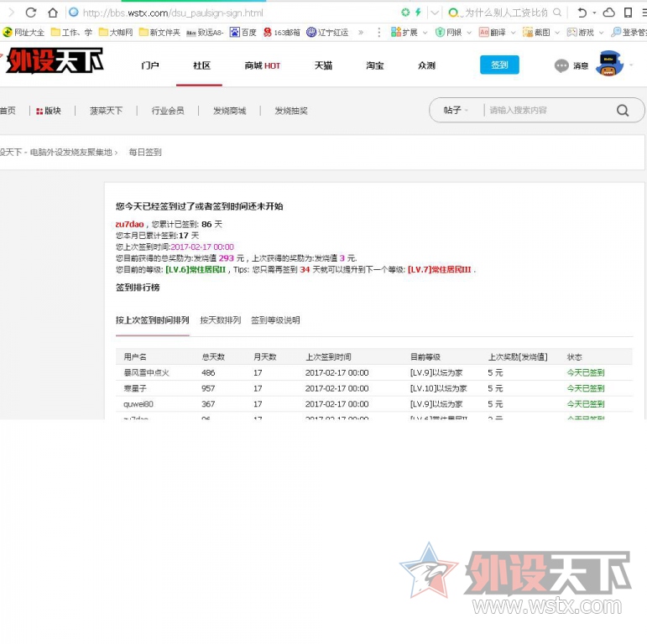Click the browser undo arrow icon
Screen dimensions: 647x644
click(582, 13)
